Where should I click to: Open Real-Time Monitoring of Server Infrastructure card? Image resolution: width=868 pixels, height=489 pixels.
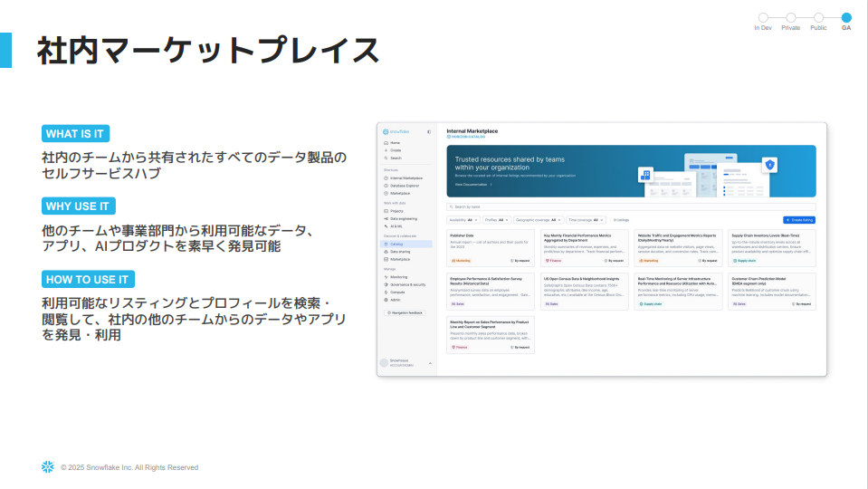(x=678, y=292)
